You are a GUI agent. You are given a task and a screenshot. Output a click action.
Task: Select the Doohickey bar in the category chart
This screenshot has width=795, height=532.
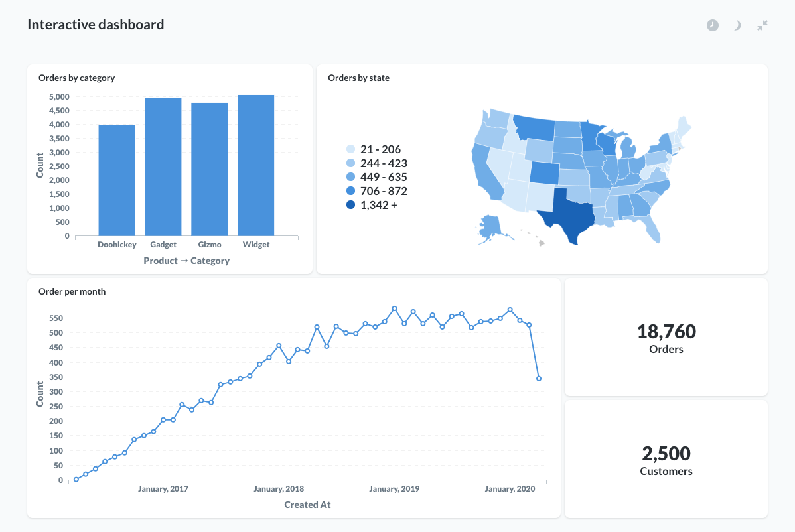(x=117, y=179)
